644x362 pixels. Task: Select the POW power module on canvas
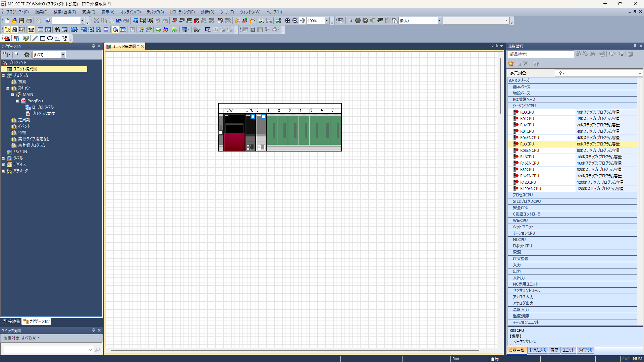(234, 133)
